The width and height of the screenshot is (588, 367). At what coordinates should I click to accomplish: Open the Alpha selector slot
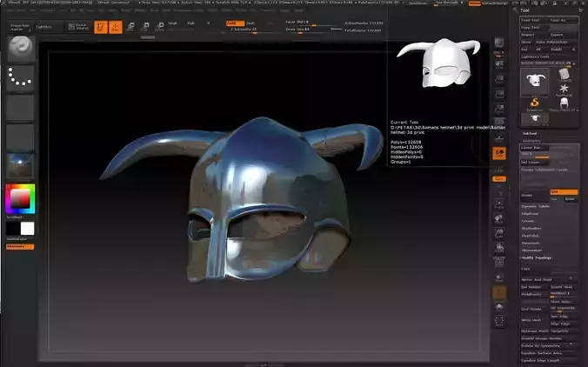21,108
